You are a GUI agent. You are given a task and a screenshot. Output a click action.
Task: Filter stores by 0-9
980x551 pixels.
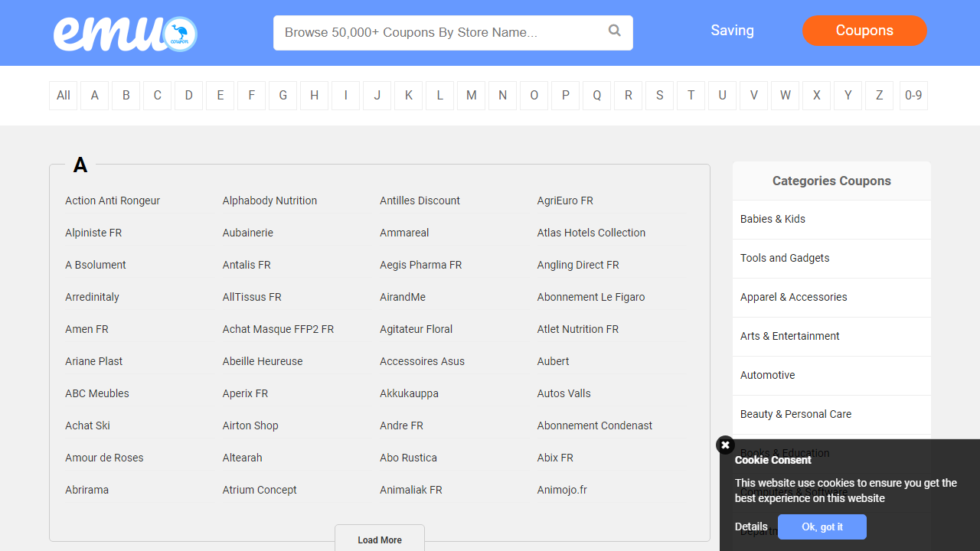click(913, 96)
